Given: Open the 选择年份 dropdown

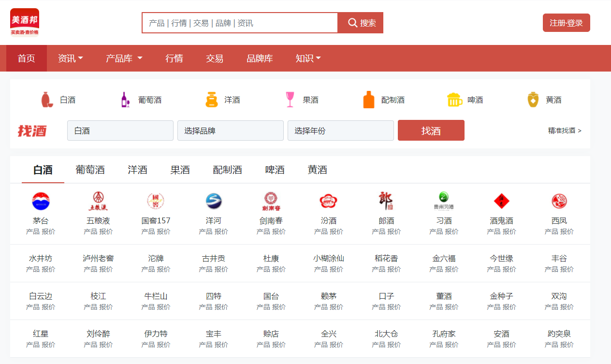Looking at the screenshot, I should click(x=341, y=131).
